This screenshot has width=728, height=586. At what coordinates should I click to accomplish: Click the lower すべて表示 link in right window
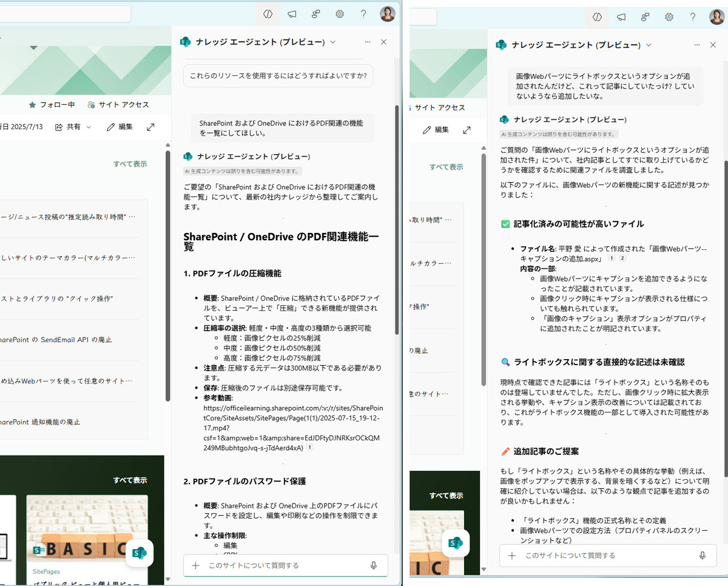(446, 496)
